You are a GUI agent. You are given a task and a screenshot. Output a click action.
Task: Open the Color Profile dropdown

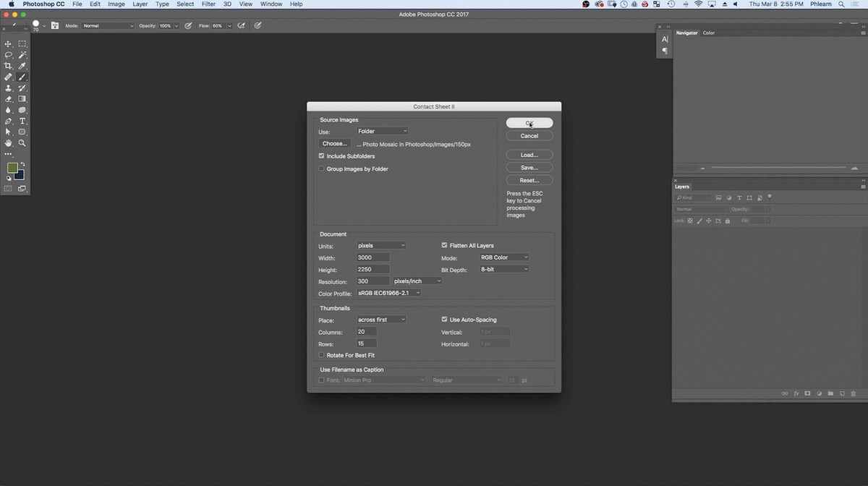pos(388,293)
